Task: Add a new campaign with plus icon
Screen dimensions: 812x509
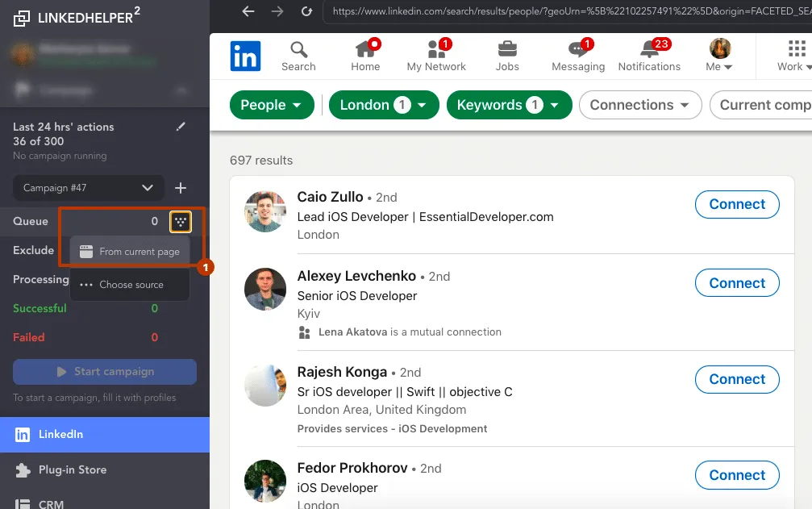Action: pyautogui.click(x=181, y=188)
